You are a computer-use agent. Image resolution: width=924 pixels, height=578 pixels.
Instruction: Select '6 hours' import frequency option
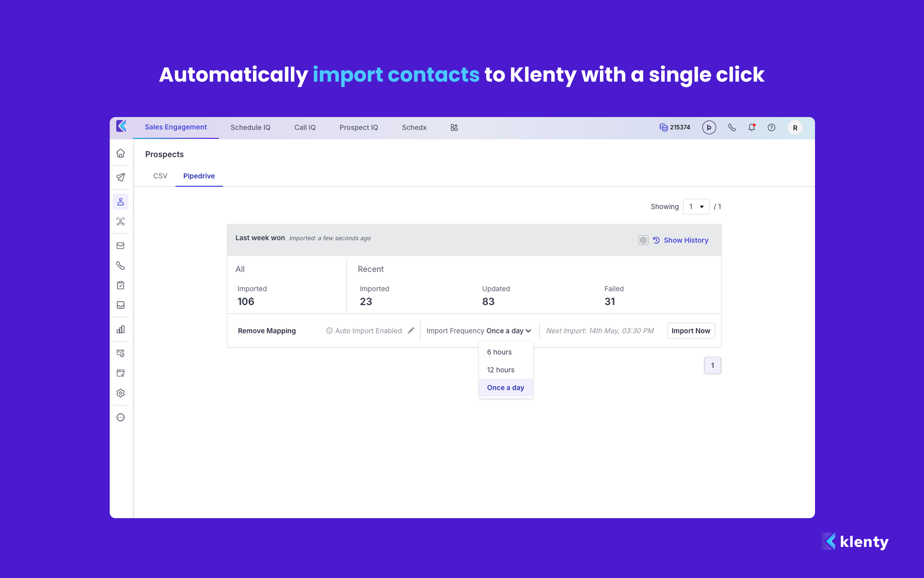[x=506, y=352]
